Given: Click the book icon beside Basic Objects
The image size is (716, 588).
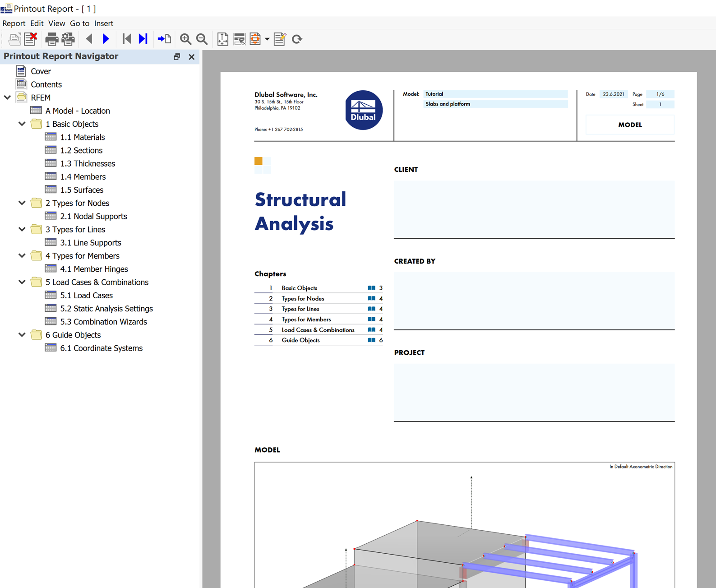Looking at the screenshot, I should pos(371,288).
